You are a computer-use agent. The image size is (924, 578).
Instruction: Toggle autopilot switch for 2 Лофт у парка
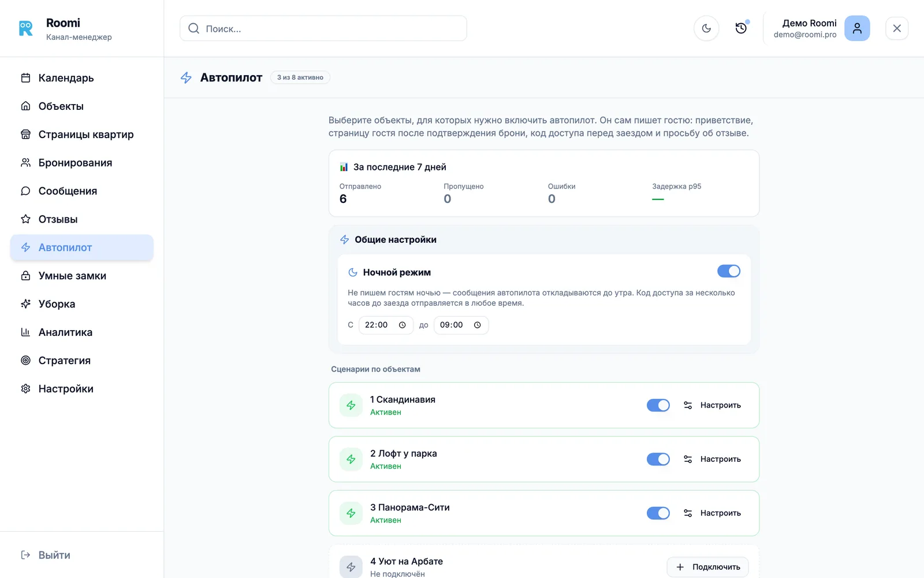pos(658,459)
